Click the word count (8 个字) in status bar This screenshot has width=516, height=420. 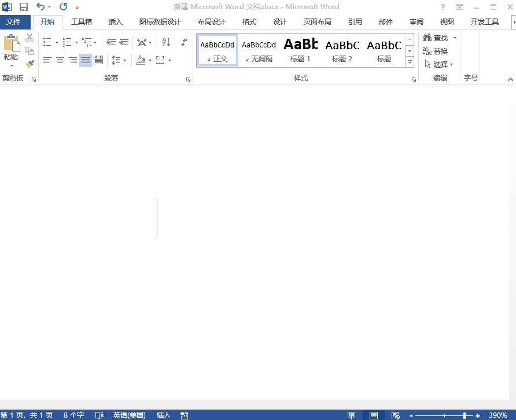(x=73, y=415)
